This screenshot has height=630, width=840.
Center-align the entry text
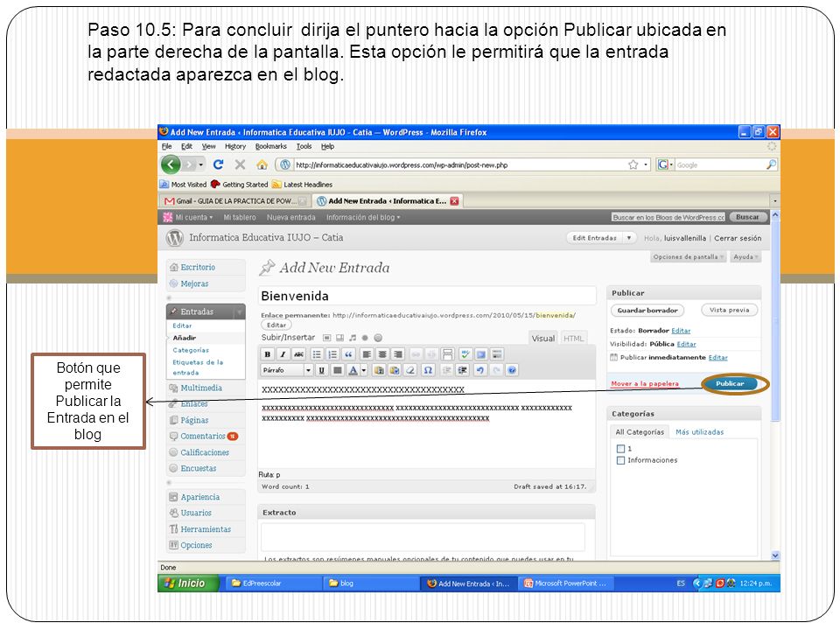coord(382,354)
